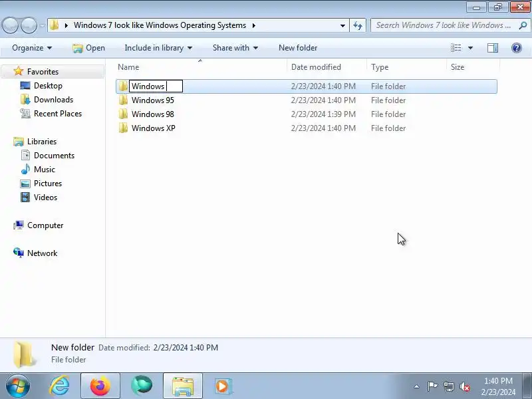Click the large folder icon in details pane

pyautogui.click(x=25, y=354)
